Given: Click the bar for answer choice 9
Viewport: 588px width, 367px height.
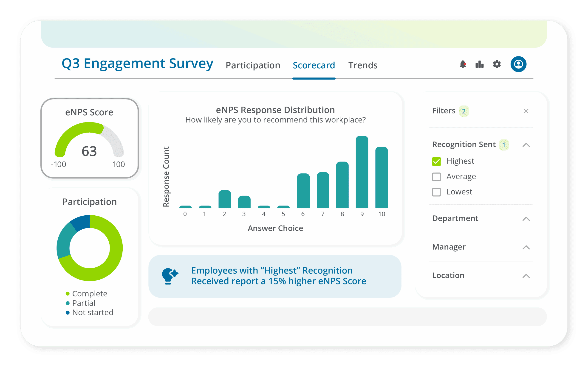Looking at the screenshot, I should pos(362,172).
